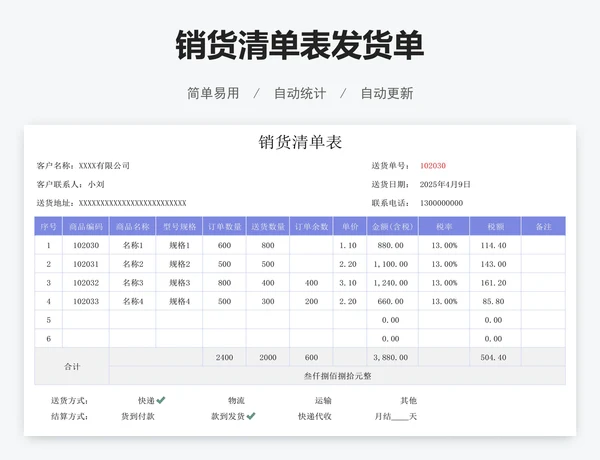Select the 订单余数 column header
This screenshot has height=460, width=600.
tap(311, 226)
